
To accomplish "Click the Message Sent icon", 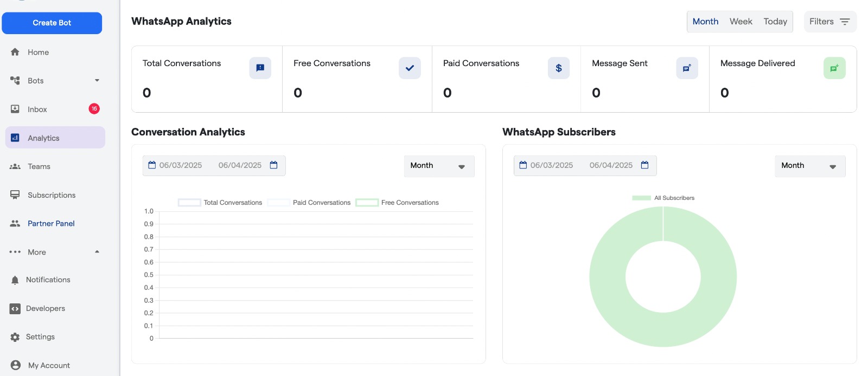I will point(687,68).
